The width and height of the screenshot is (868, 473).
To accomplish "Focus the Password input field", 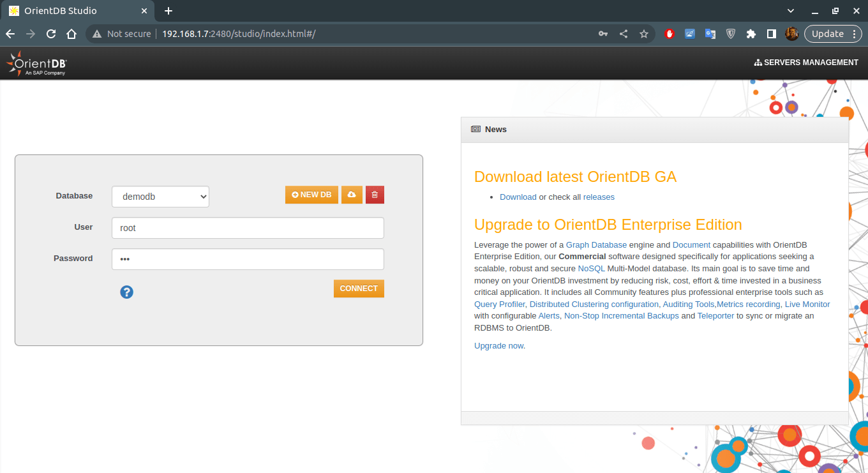I will point(248,259).
